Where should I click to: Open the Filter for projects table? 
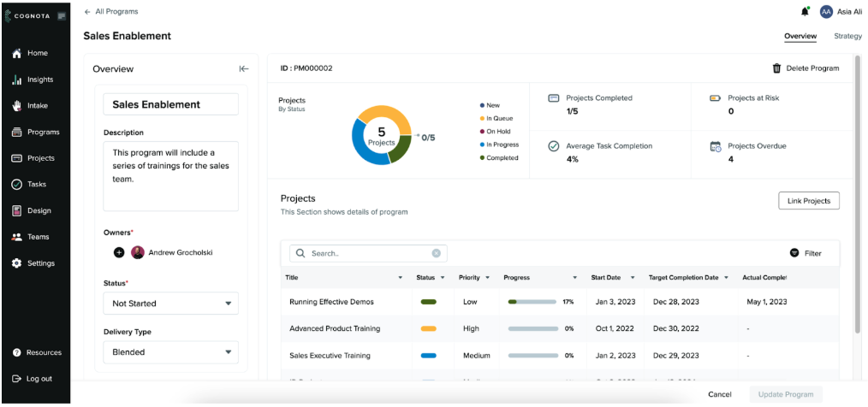pyautogui.click(x=805, y=253)
